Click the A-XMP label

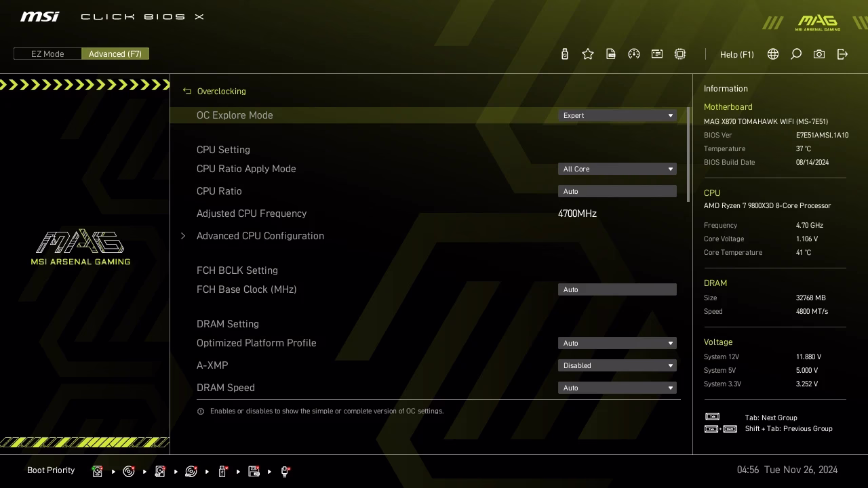(212, 365)
